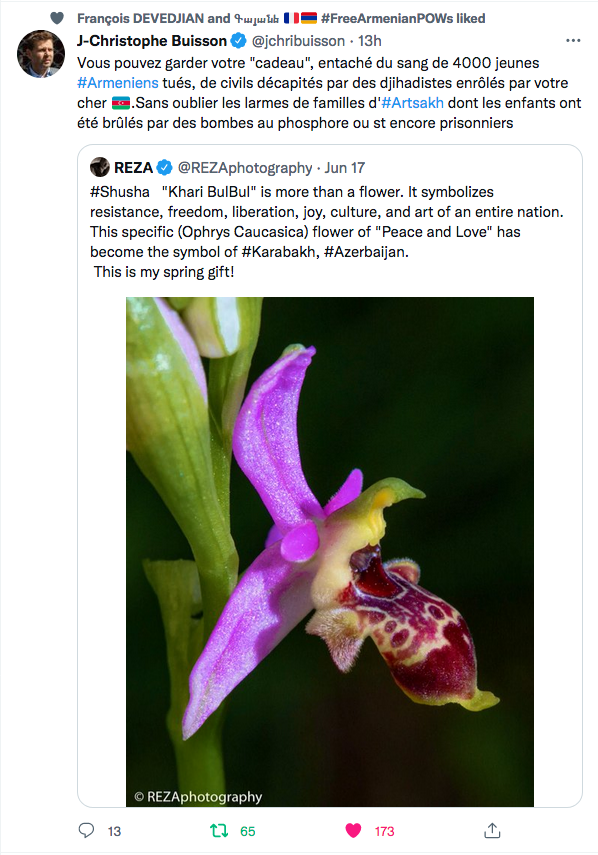598x855 pixels.
Task: Retweet using the green arrows icon
Action: click(219, 830)
